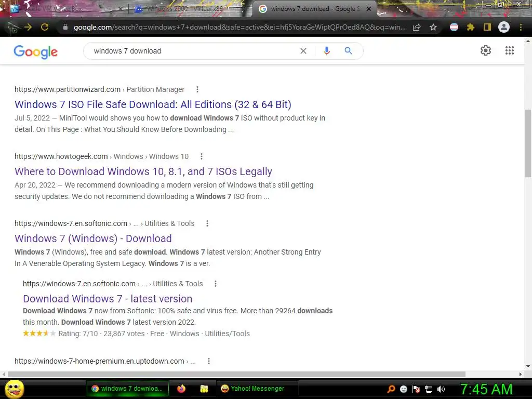View site info via padlock icon
This screenshot has width=532, height=399.
[x=65, y=27]
